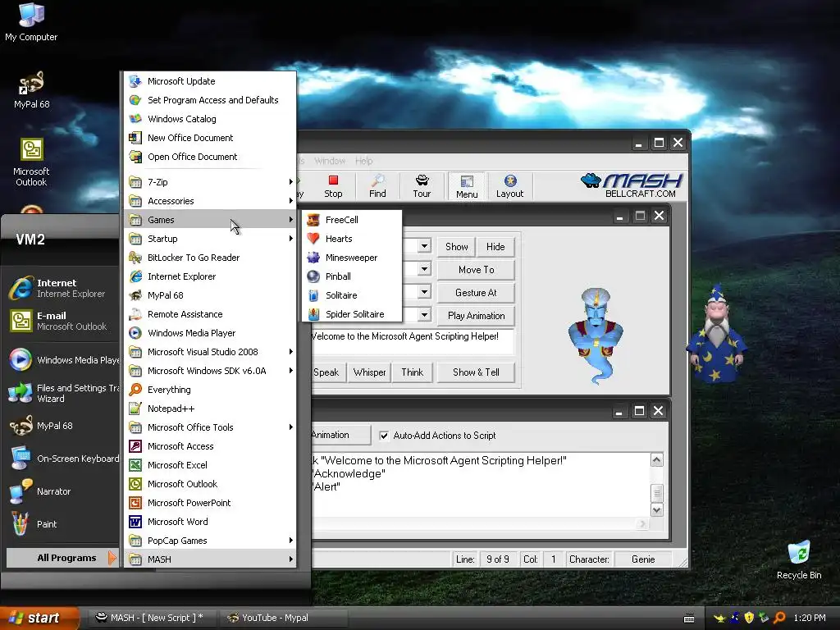840x630 pixels.
Task: Launch Paint from the Start menu
Action: 62,524
